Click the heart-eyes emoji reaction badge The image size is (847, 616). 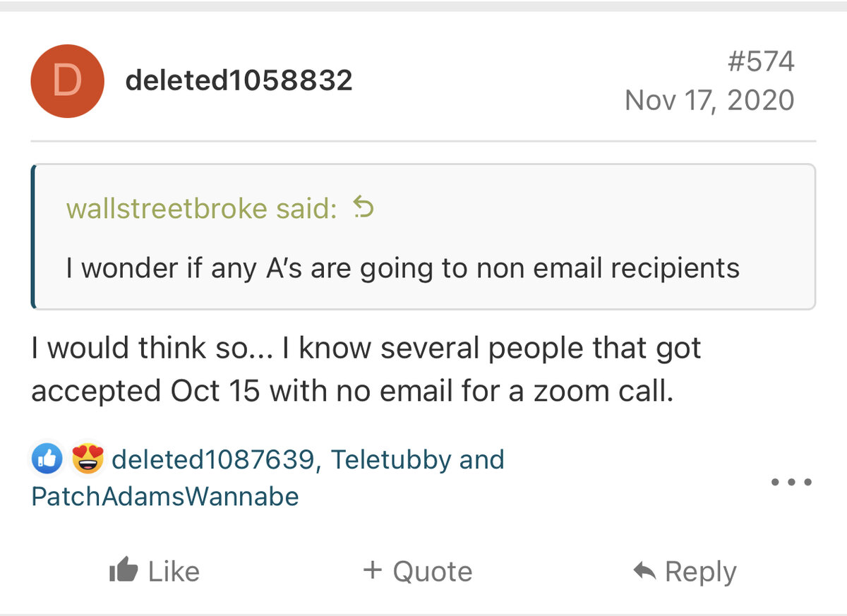click(x=88, y=460)
